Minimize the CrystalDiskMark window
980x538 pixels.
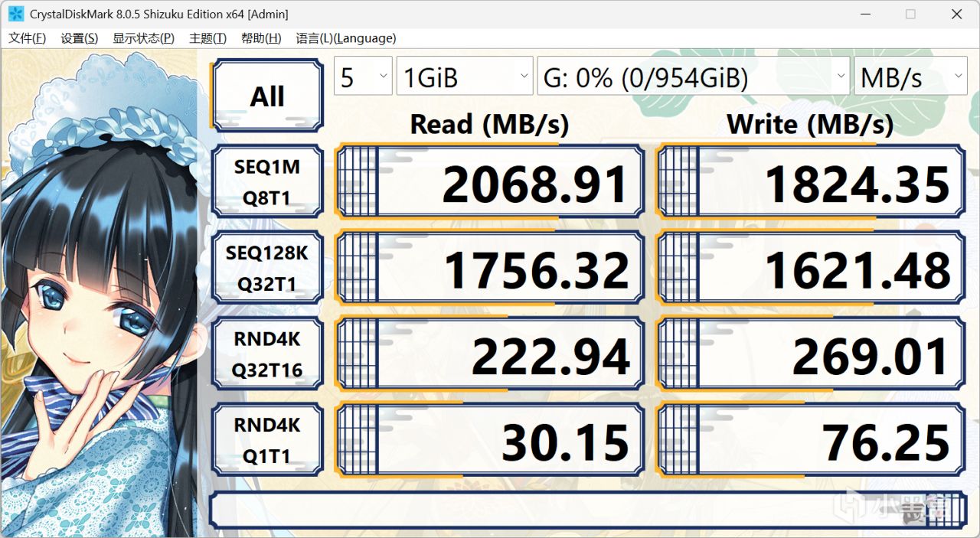[864, 14]
